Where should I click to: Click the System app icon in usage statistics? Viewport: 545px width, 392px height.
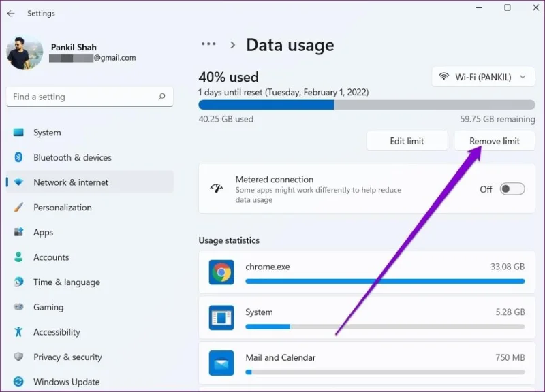coord(221,317)
